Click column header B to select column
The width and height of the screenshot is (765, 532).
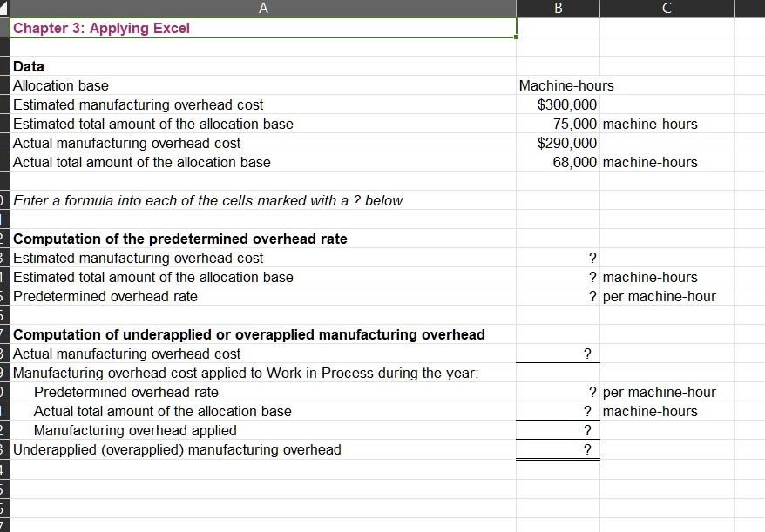[558, 8]
